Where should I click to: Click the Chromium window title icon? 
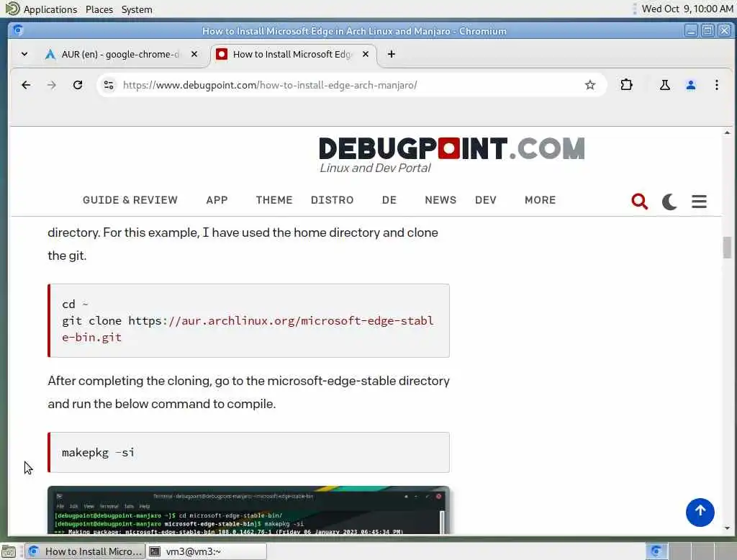coord(18,30)
